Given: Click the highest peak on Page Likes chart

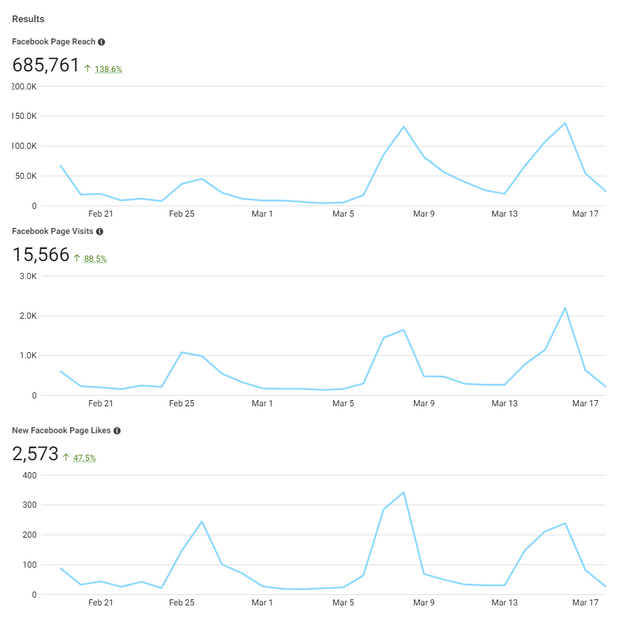Looking at the screenshot, I should point(403,492).
